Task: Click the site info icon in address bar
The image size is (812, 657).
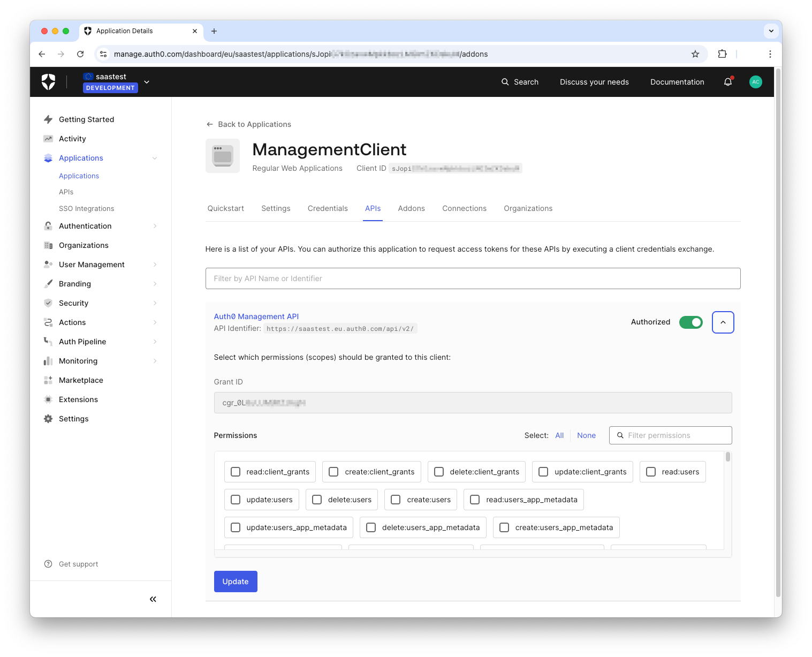Action: pos(104,54)
